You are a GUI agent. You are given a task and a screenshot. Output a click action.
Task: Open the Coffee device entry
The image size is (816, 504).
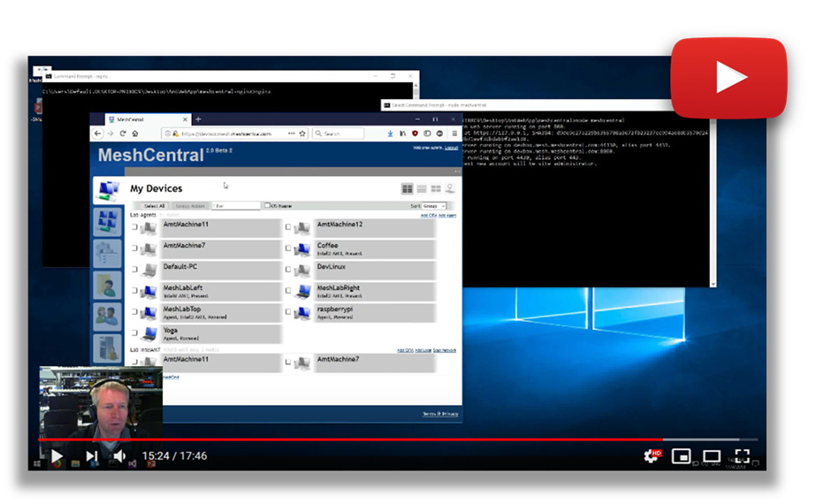tap(375, 249)
